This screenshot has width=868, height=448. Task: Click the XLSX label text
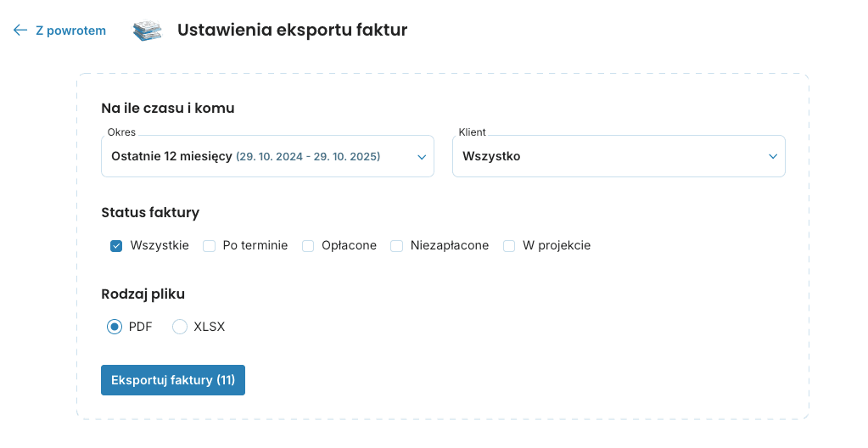(x=210, y=327)
